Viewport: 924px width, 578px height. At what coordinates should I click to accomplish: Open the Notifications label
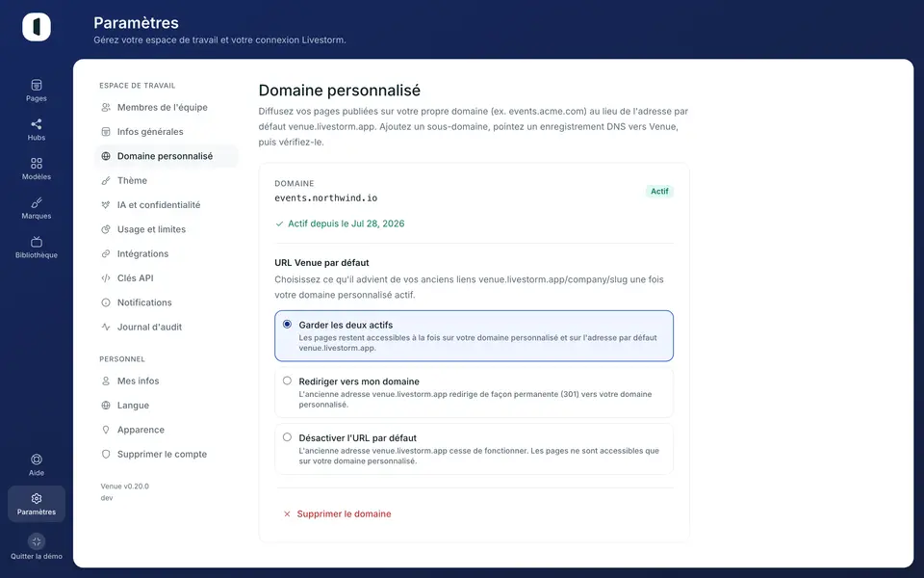pos(144,302)
